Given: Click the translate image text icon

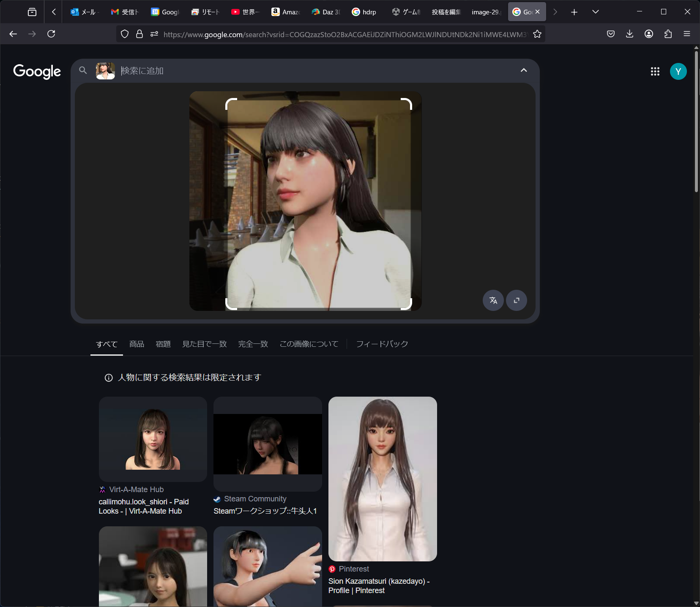Looking at the screenshot, I should tap(493, 300).
